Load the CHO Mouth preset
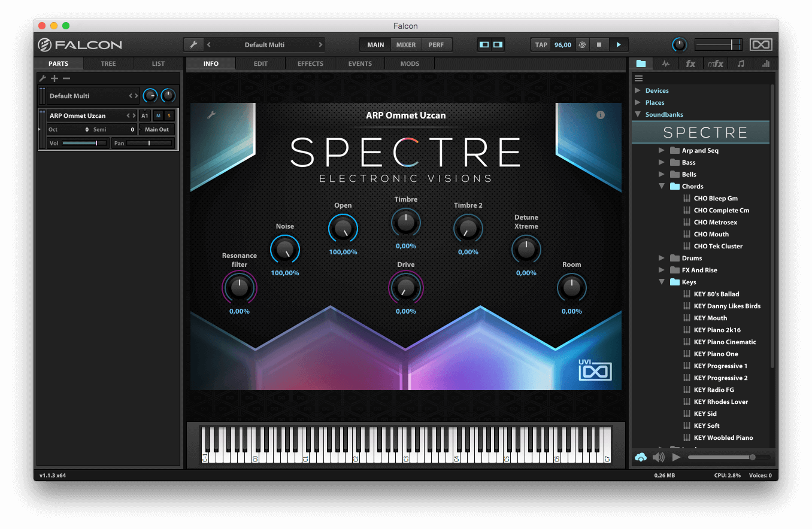Screen dimensions: 812x529 pyautogui.click(x=710, y=234)
